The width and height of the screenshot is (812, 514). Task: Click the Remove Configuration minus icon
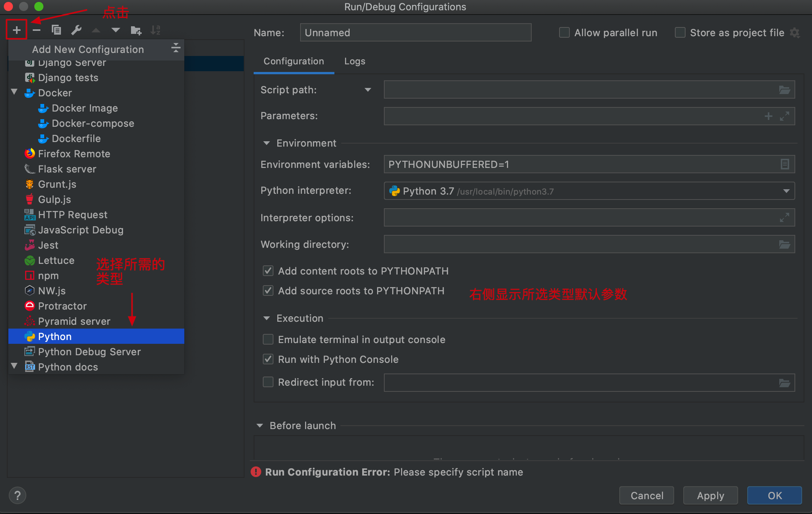37,30
